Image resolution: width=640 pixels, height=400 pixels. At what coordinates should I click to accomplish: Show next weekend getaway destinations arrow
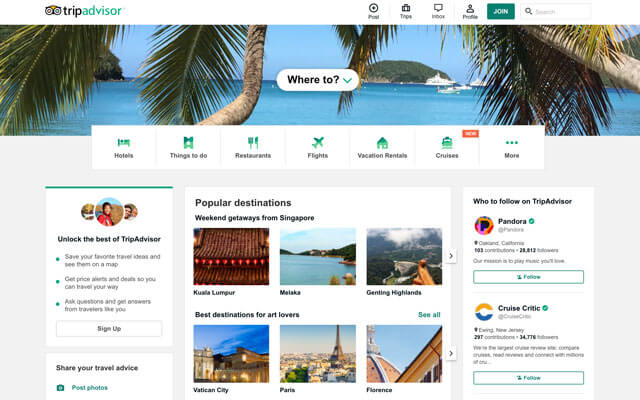click(x=451, y=256)
